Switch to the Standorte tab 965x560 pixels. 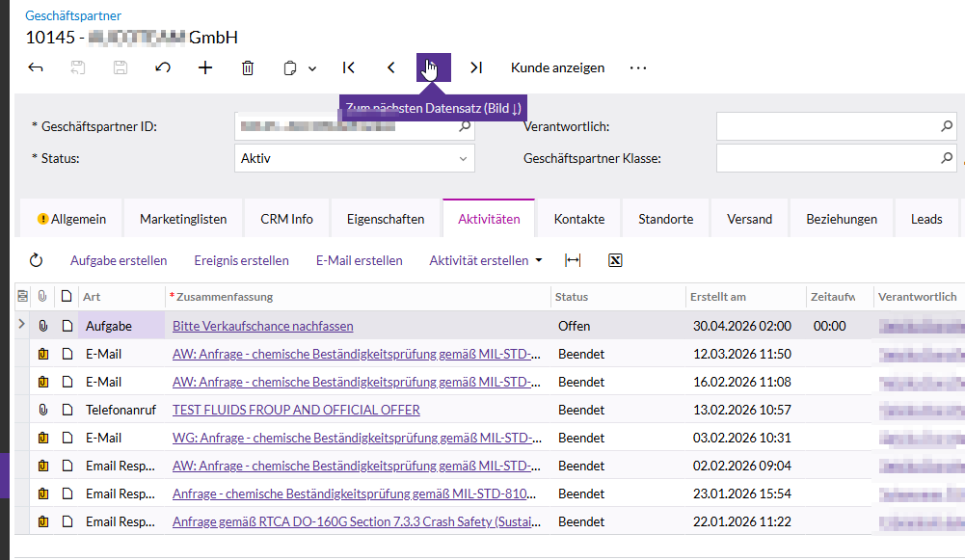pyautogui.click(x=666, y=219)
